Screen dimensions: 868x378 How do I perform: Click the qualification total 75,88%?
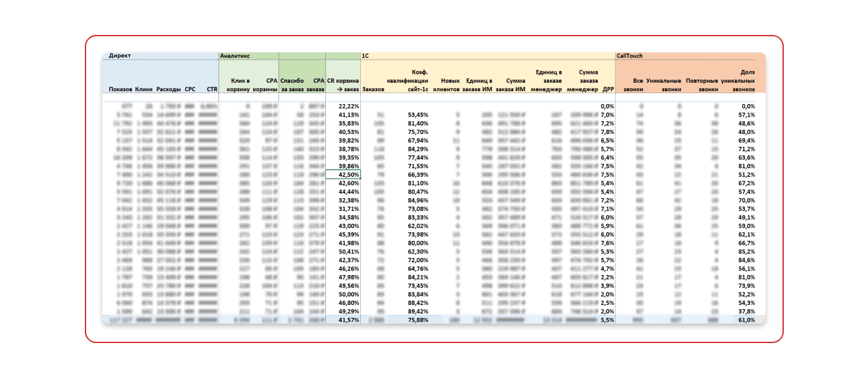coord(418,320)
